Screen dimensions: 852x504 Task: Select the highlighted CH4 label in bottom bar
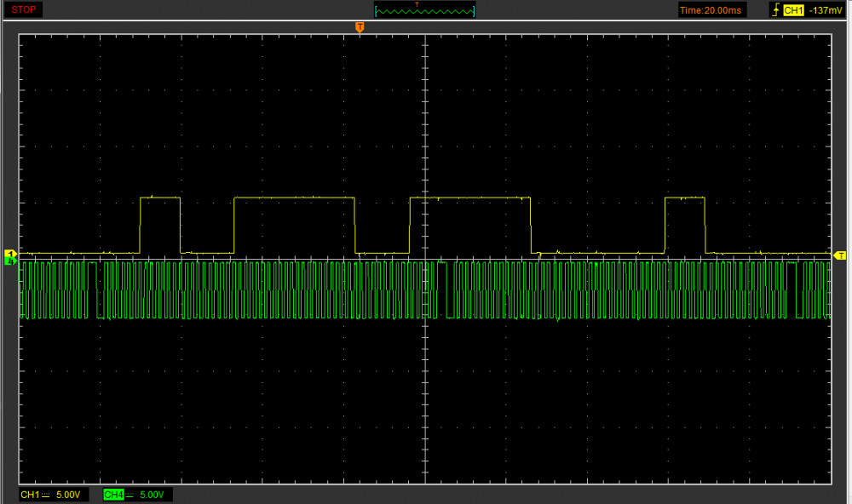coord(112,495)
